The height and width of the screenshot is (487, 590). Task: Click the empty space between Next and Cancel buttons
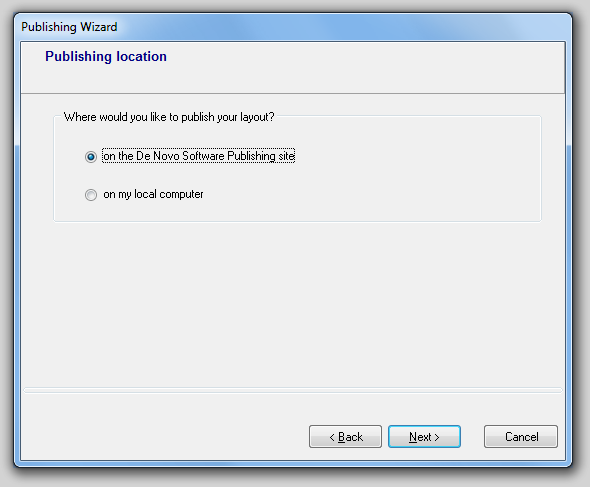472,437
